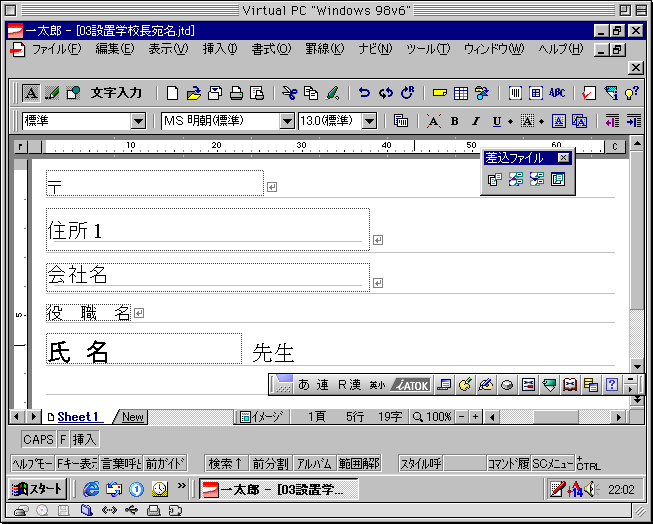Expand the 標準 style dropdown
Viewport: 653px width, 524px height.
[138, 121]
